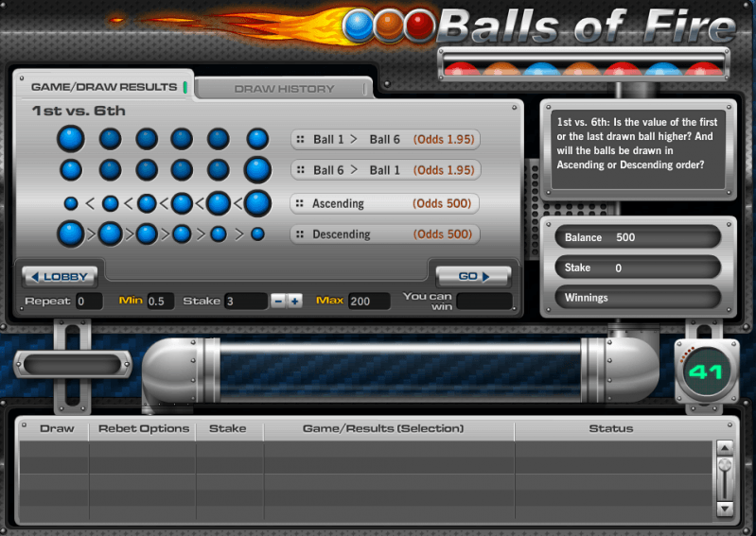Click the first red ball in top tube

[462, 69]
